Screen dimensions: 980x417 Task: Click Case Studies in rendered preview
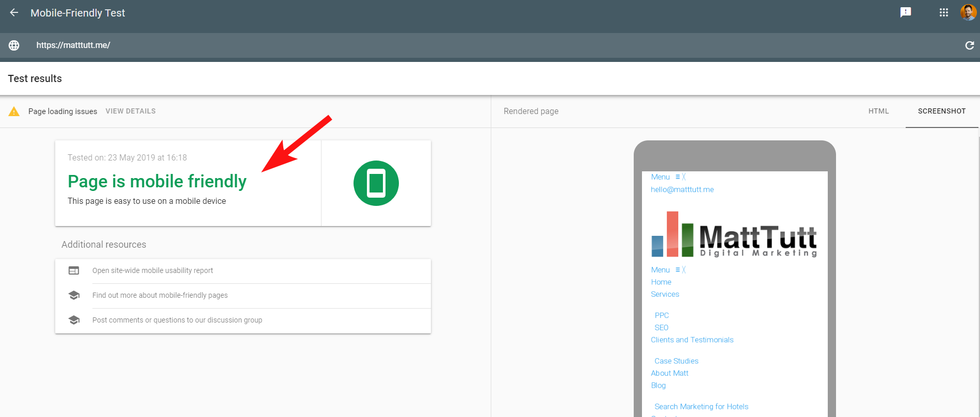(676, 361)
